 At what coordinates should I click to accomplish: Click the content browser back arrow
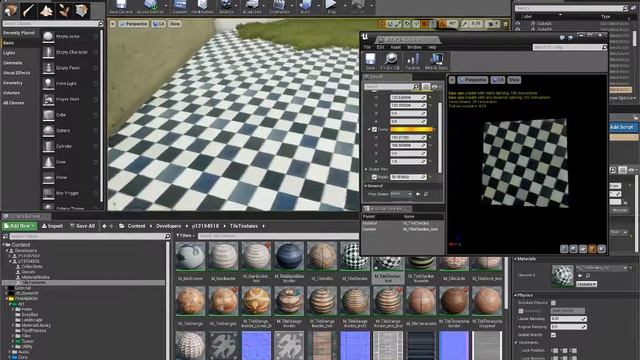pos(104,226)
